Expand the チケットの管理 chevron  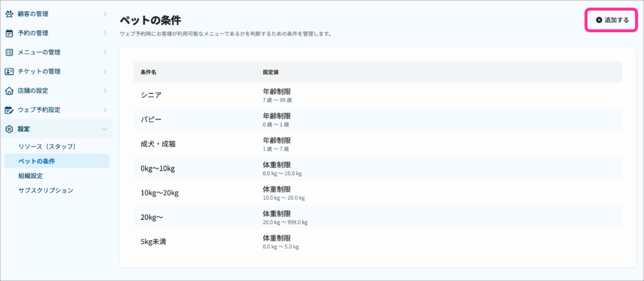click(x=105, y=72)
